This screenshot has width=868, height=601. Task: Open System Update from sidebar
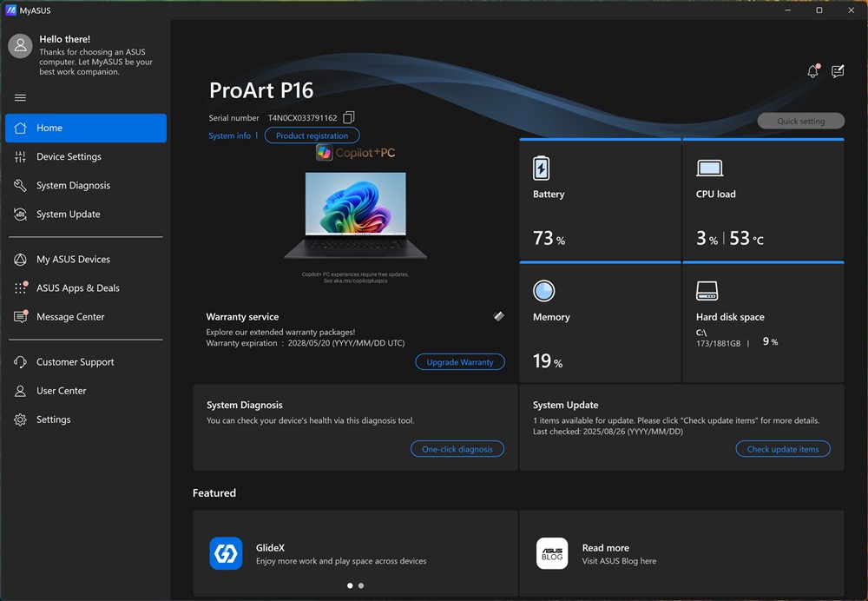click(x=68, y=214)
